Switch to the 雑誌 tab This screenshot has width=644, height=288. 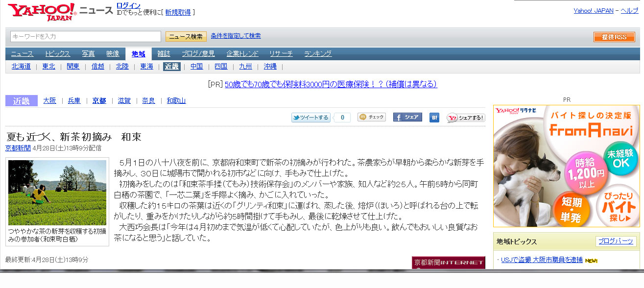[x=164, y=54]
